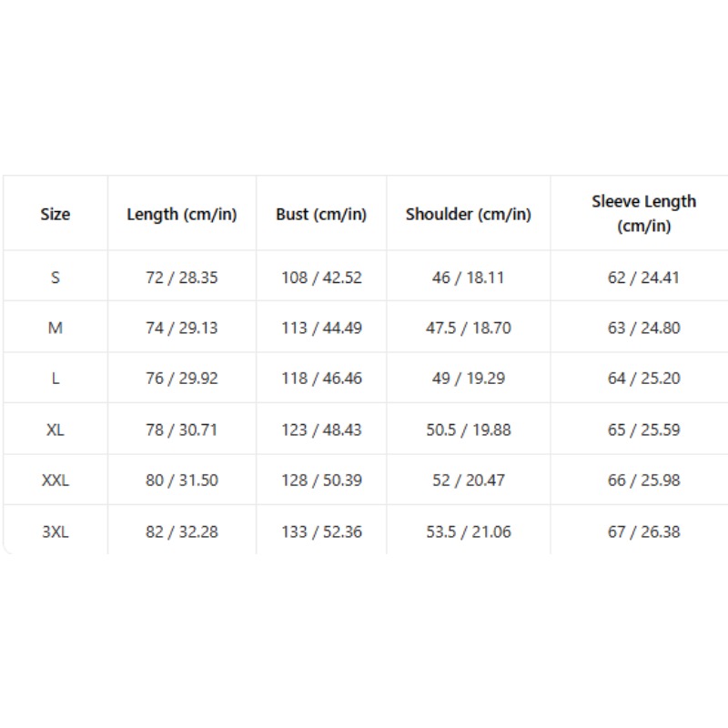Select the S size row label
Image resolution: width=728 pixels, height=728 pixels.
[x=56, y=278]
